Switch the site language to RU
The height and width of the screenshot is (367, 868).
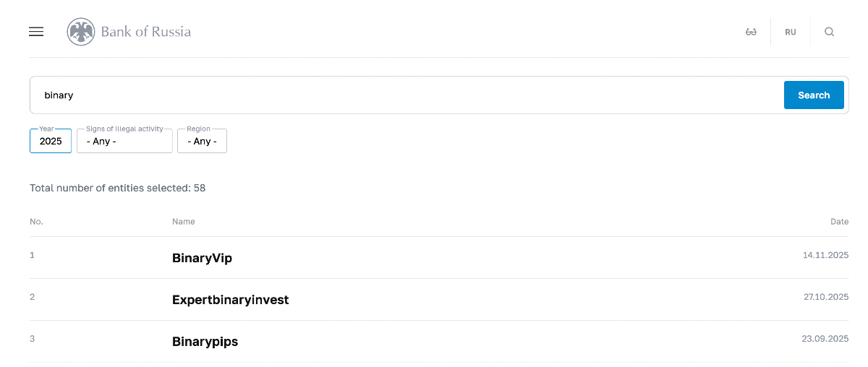790,32
